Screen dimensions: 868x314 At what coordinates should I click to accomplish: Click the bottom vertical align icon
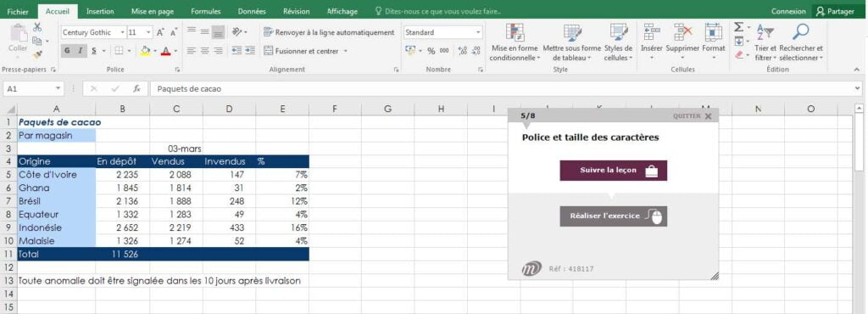pos(218,32)
